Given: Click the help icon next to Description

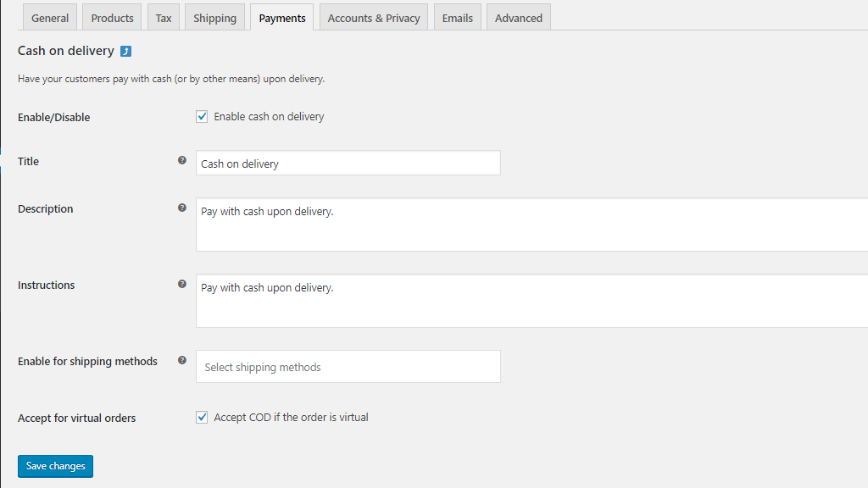Looking at the screenshot, I should coord(181,208).
